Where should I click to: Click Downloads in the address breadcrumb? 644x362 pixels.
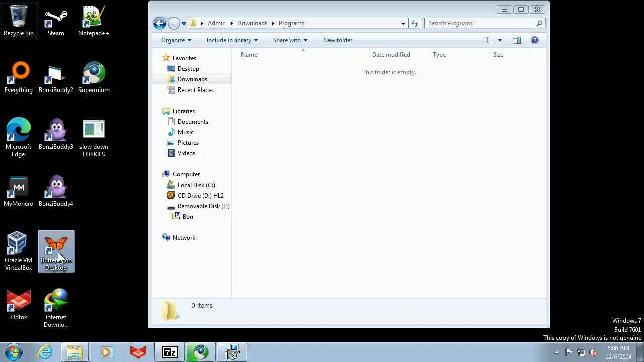252,23
